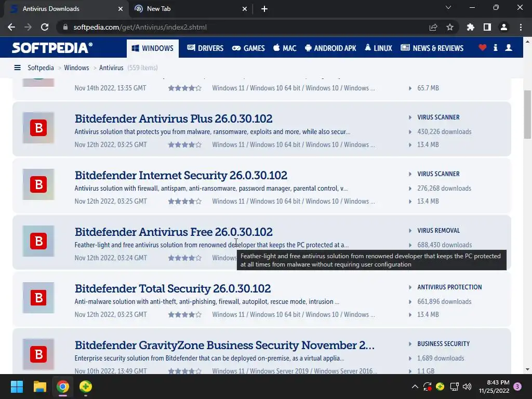532x399 pixels.
Task: Open Bitdefender Antivirus Free 26.0.30.102 title
Action: (x=174, y=232)
